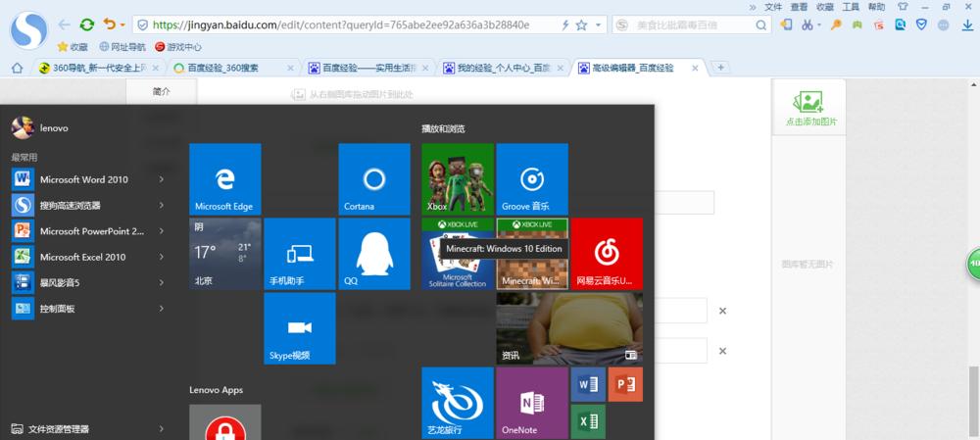Open the 工具 menu

(851, 7)
